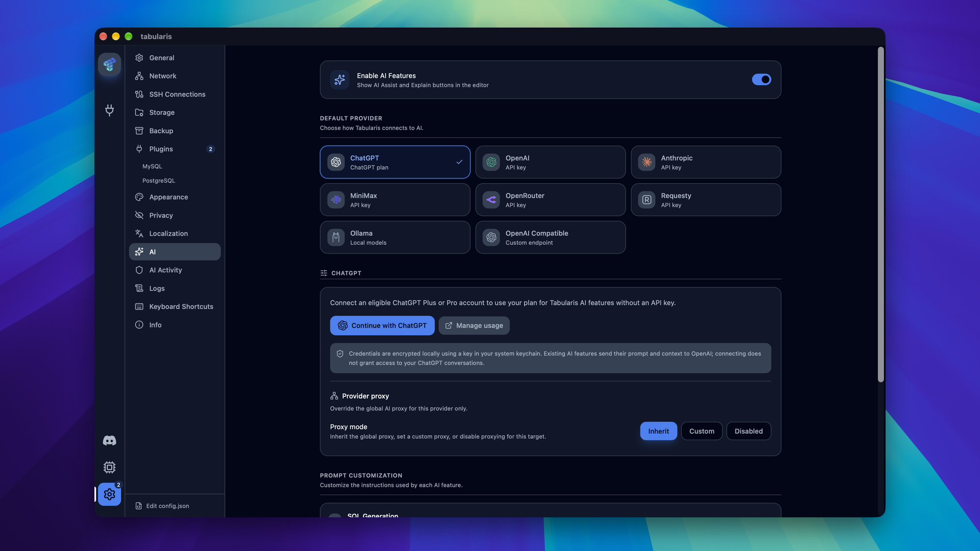
Task: Click the sparkle icon beside Enable AI Features
Action: click(339, 80)
